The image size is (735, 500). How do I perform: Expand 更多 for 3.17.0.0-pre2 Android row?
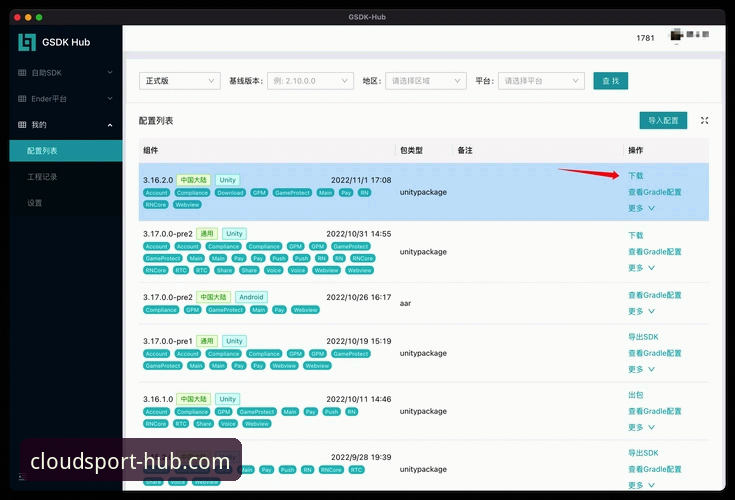641,311
